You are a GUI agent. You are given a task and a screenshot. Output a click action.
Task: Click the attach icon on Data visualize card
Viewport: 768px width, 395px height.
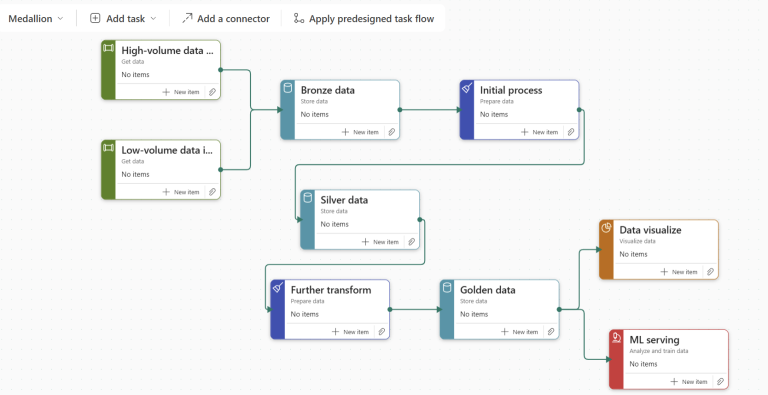710,272
